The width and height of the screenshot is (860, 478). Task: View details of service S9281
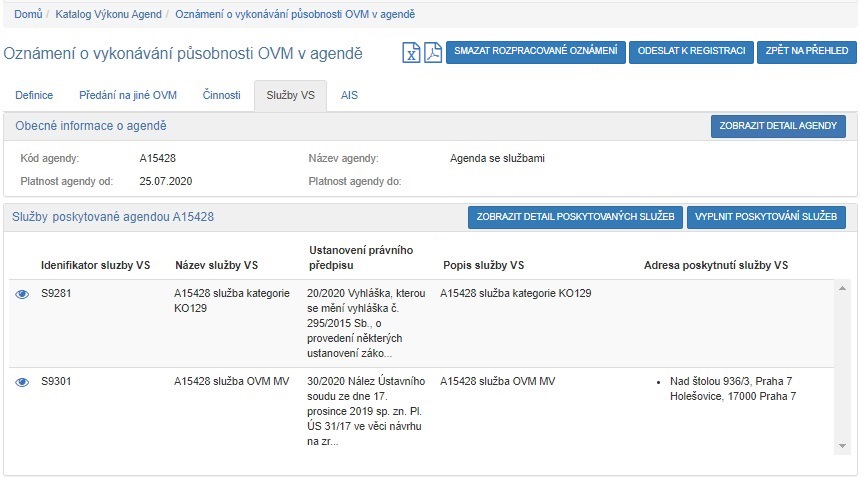point(22,295)
